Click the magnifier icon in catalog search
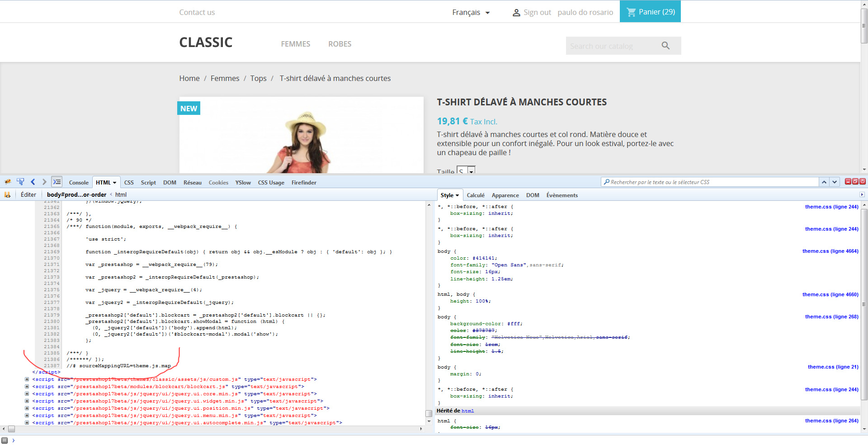The width and height of the screenshot is (868, 445). [665, 46]
